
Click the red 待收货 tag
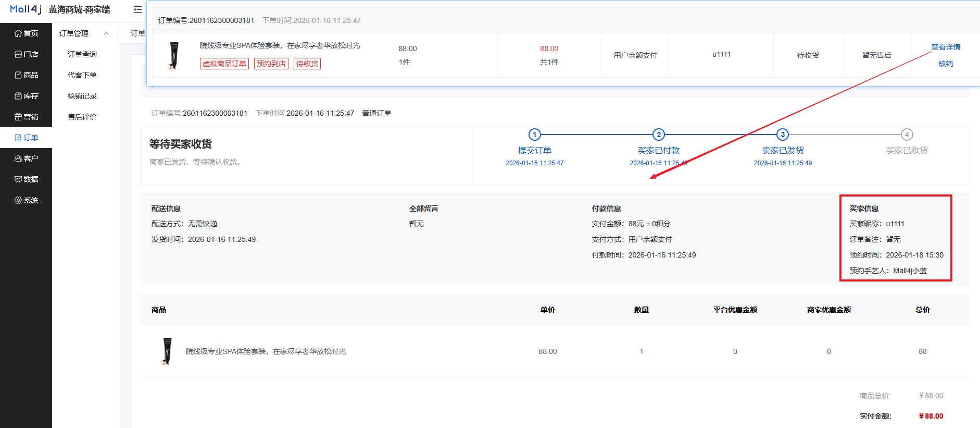pos(307,64)
